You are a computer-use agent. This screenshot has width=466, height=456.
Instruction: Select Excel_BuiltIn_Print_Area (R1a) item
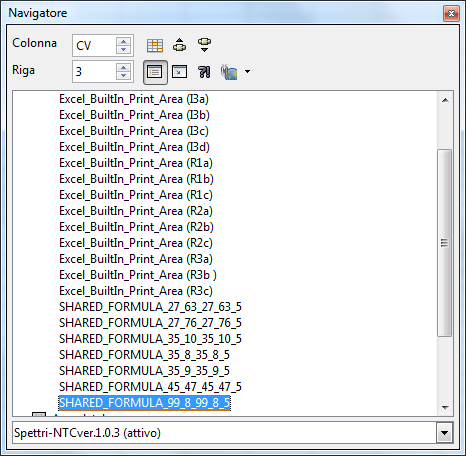pos(136,163)
